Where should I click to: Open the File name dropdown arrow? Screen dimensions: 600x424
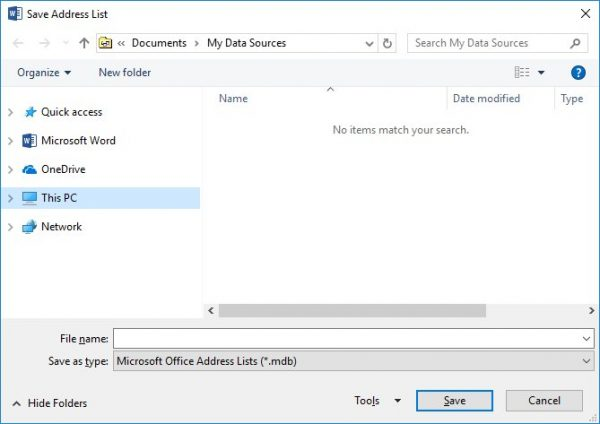[x=586, y=339]
